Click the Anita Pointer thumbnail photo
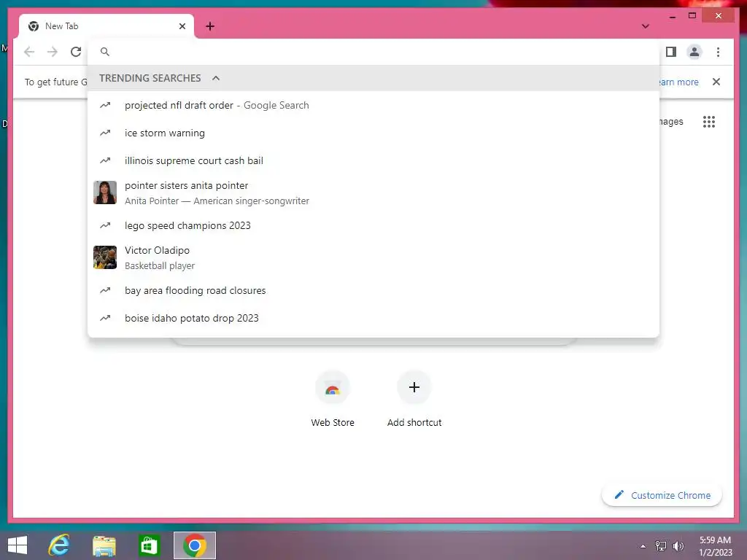This screenshot has height=560, width=747. (105, 192)
